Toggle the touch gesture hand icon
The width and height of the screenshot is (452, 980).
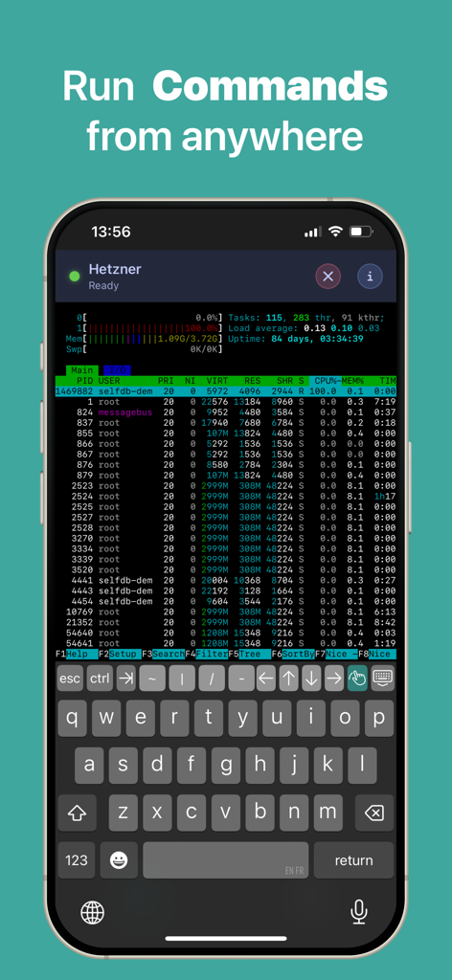coord(357,679)
